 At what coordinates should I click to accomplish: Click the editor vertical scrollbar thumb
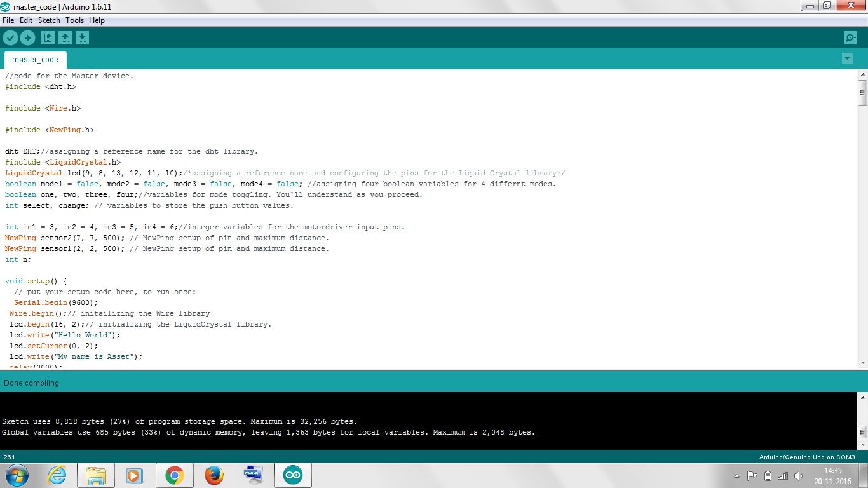[x=862, y=93]
